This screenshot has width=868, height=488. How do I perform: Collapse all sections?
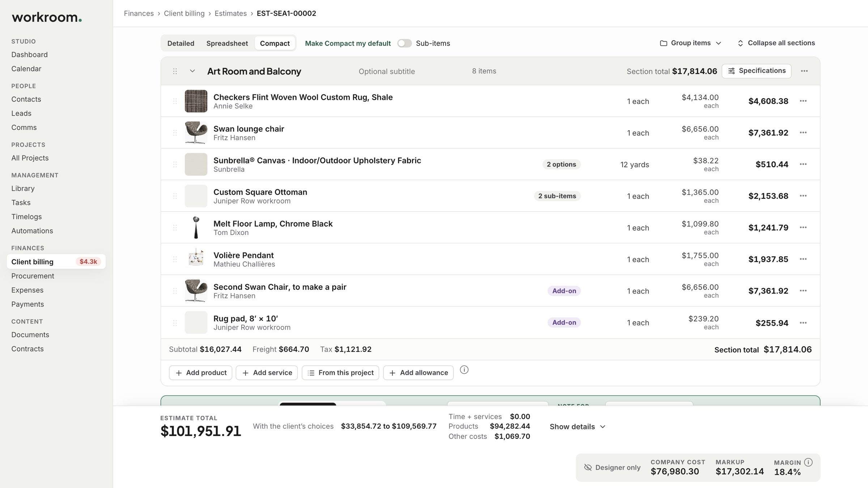[776, 43]
